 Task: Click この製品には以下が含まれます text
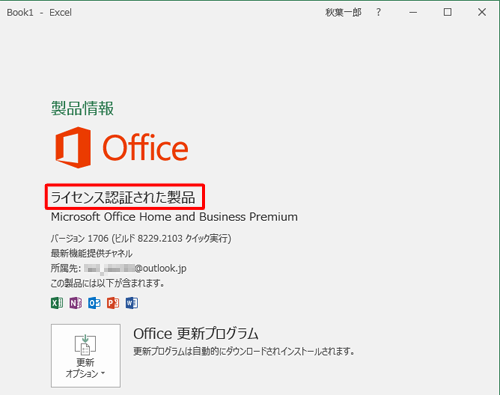[x=107, y=284]
